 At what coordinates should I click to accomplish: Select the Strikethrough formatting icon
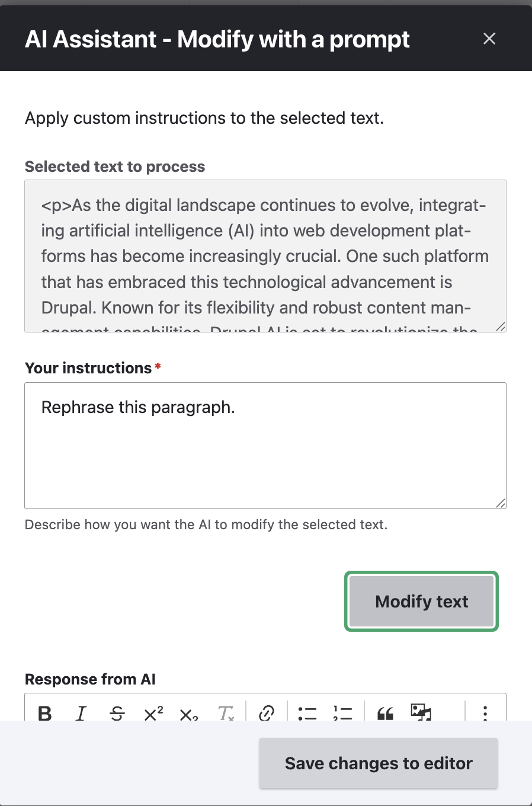[117, 713]
